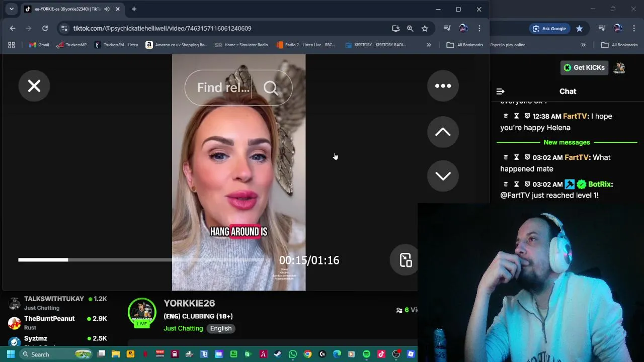Open the media controls in the background browser

click(x=602, y=28)
